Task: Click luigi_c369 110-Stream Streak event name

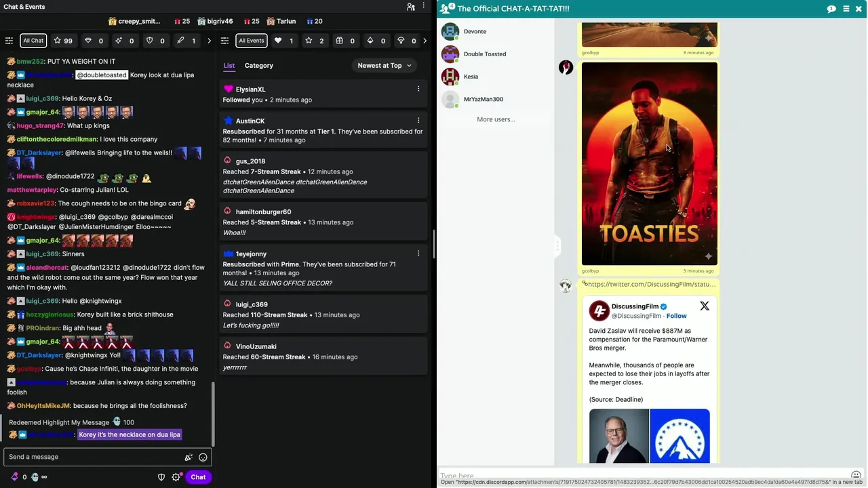Action: pos(252,304)
